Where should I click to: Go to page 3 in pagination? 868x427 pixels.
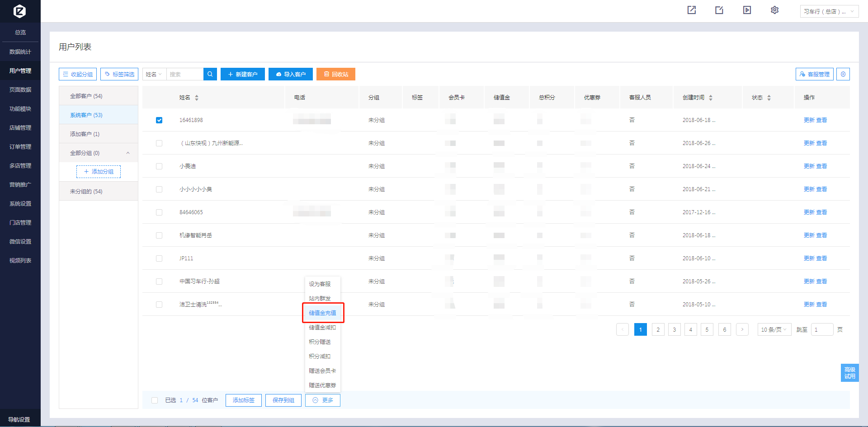674,330
